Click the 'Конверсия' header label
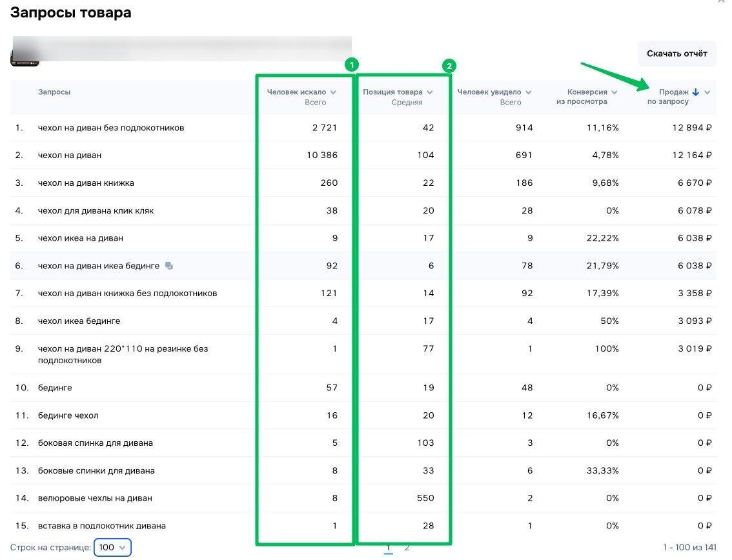 point(587,92)
